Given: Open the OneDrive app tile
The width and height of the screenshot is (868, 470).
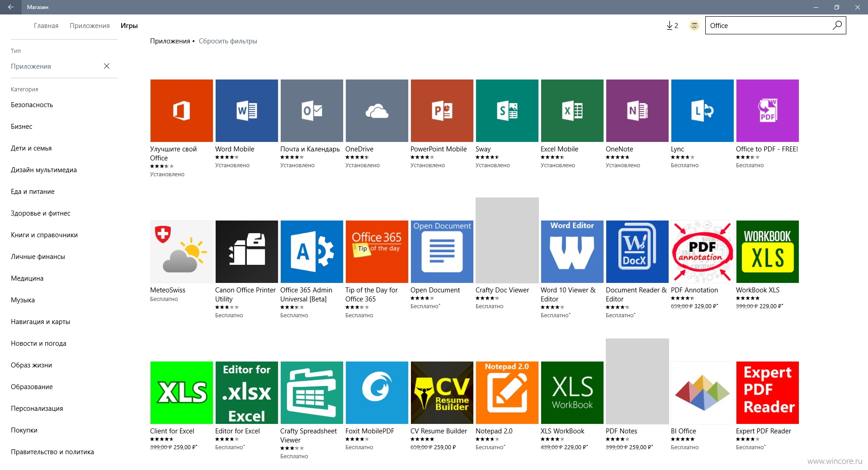Looking at the screenshot, I should (x=377, y=111).
